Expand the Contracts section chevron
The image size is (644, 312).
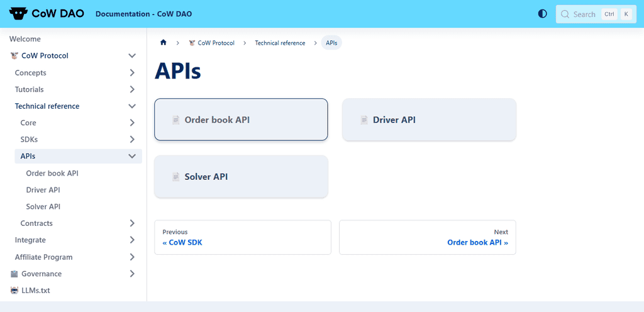coord(132,223)
